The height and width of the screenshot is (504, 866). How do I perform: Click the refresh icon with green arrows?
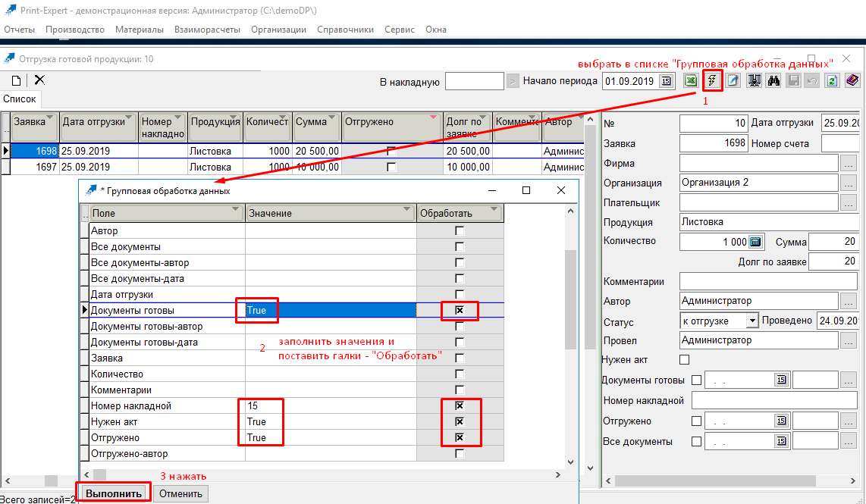point(832,81)
